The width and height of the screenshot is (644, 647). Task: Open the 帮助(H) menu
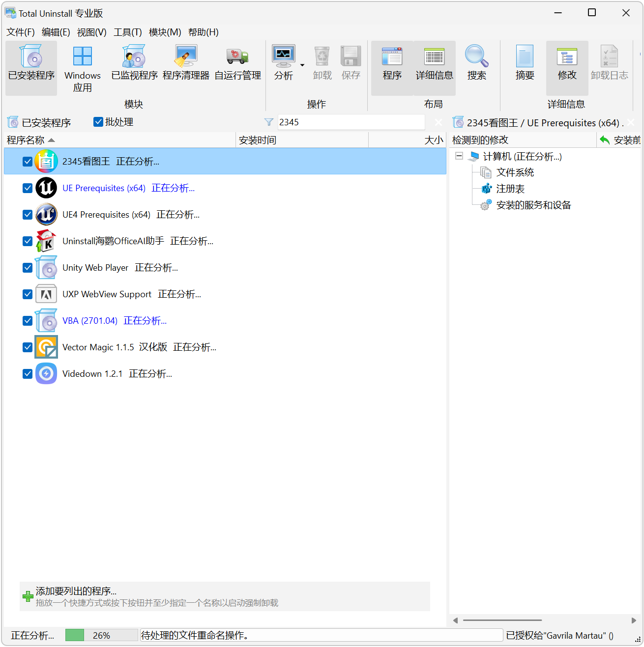pos(204,32)
